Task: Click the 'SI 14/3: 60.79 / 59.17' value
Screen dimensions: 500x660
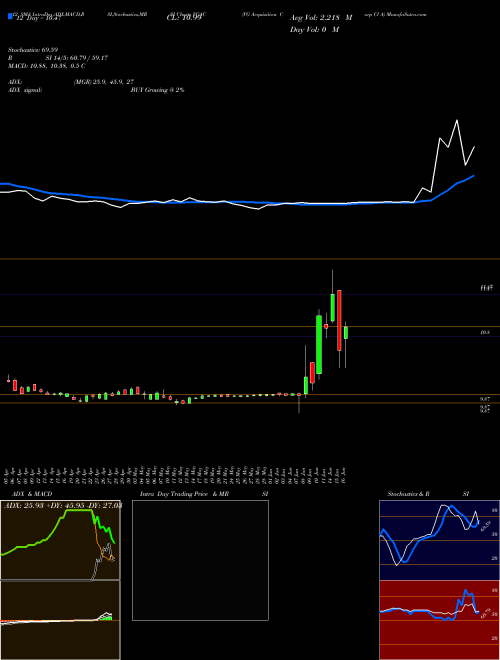Action: coord(77,58)
